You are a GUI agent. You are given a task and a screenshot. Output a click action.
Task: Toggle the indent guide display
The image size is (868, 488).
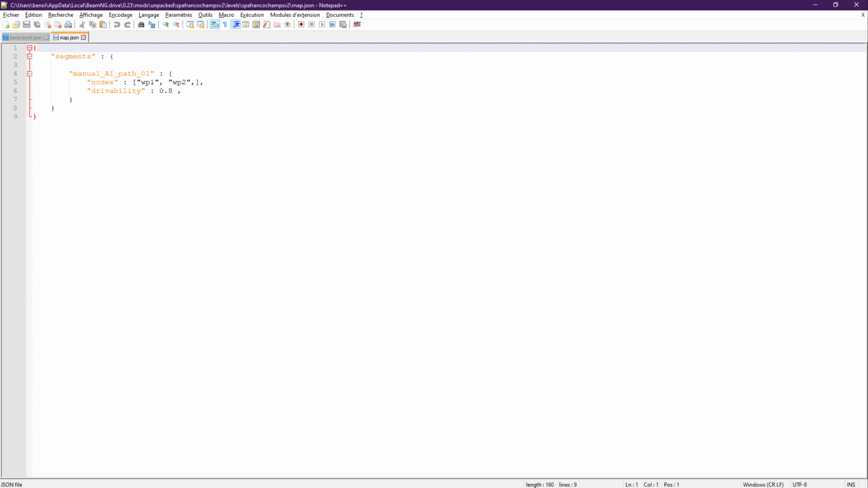pos(236,25)
